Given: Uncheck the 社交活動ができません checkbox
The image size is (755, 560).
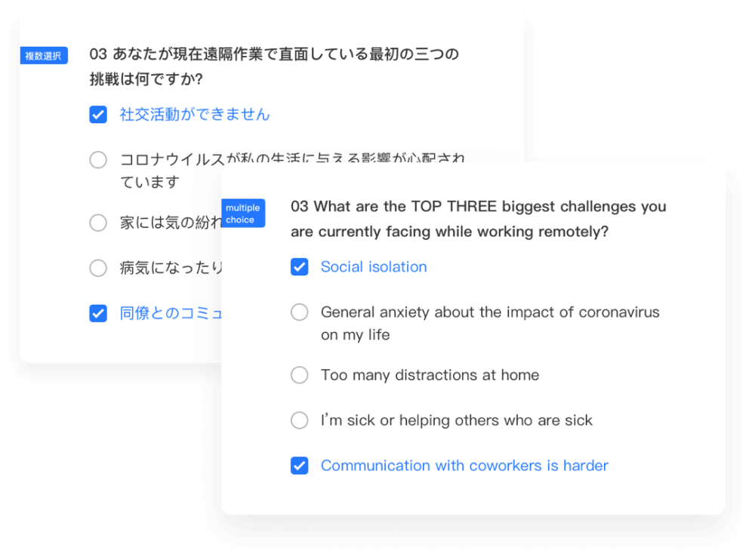Looking at the screenshot, I should [x=98, y=115].
